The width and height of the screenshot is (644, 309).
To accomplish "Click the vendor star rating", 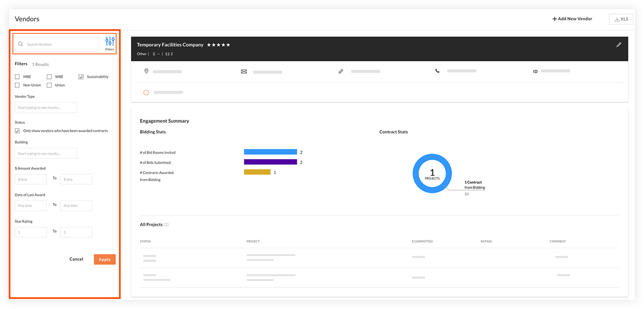I will [x=219, y=45].
